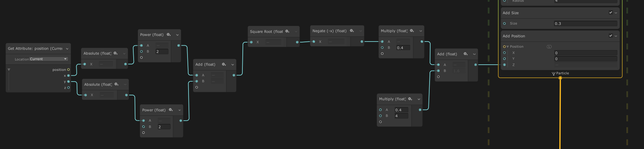Click the Square Root node output port
644x149 pixels.
click(x=297, y=42)
